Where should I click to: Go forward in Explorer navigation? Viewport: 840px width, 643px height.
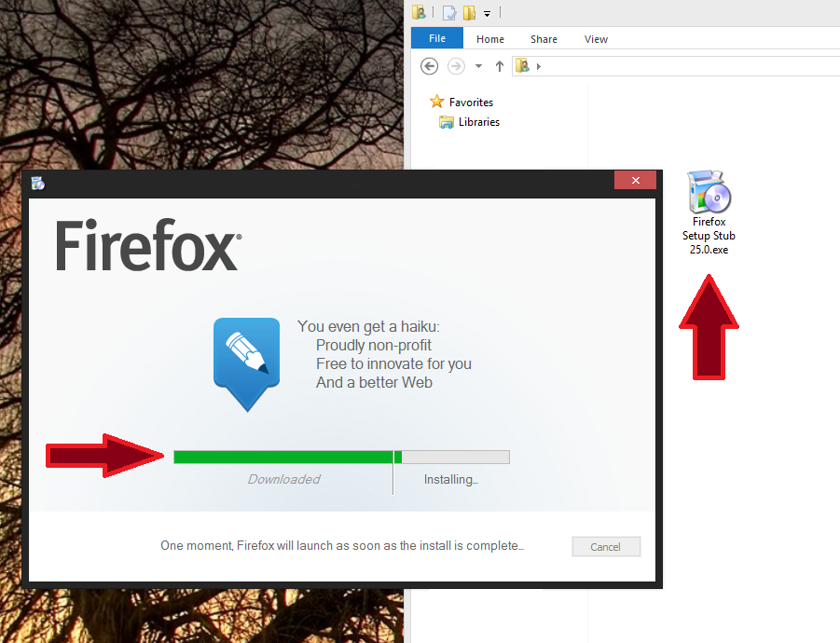tap(456, 66)
